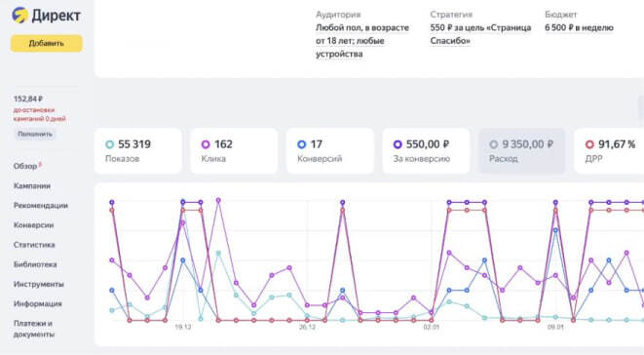644x355 pixels.
Task: Open Платежи и документы in sidebar
Action: point(34,329)
